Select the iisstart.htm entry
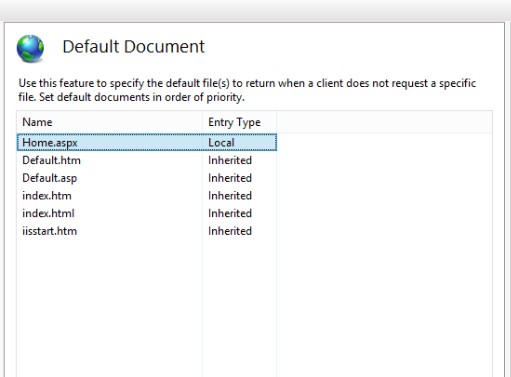Viewport: 511px width, 377px height. [x=50, y=231]
